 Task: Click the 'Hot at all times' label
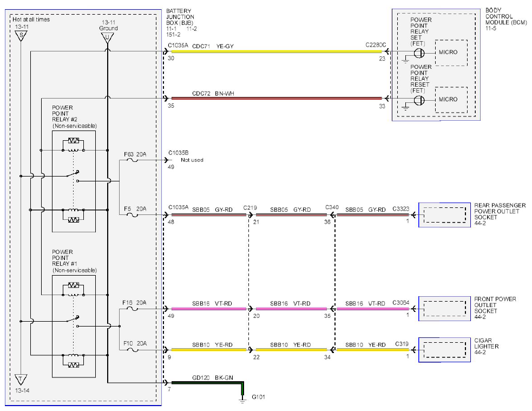(x=31, y=19)
